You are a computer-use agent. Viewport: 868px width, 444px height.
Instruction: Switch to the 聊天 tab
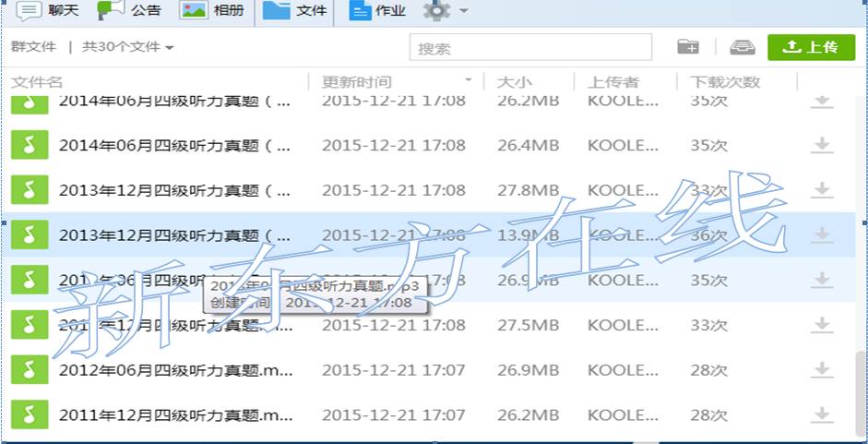click(48, 10)
